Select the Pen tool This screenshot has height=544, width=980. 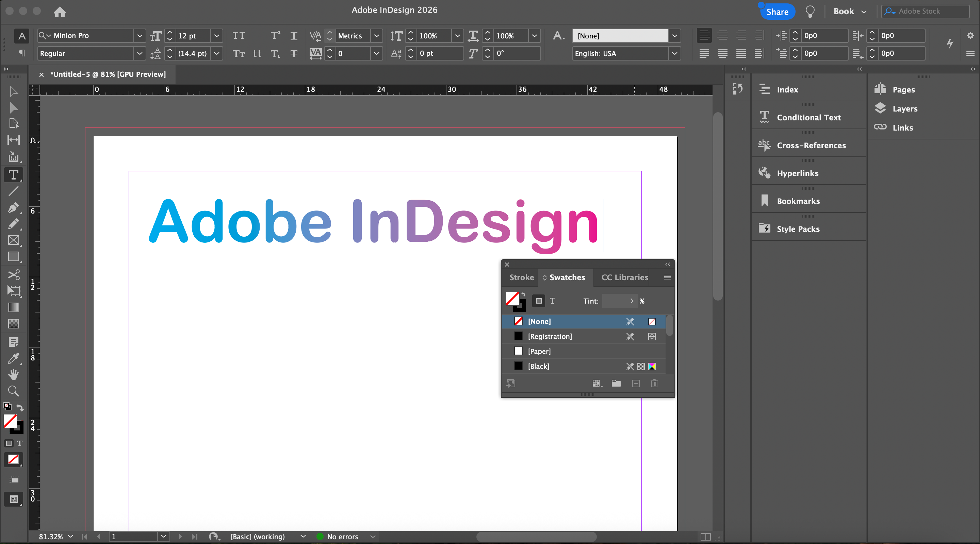click(13, 207)
